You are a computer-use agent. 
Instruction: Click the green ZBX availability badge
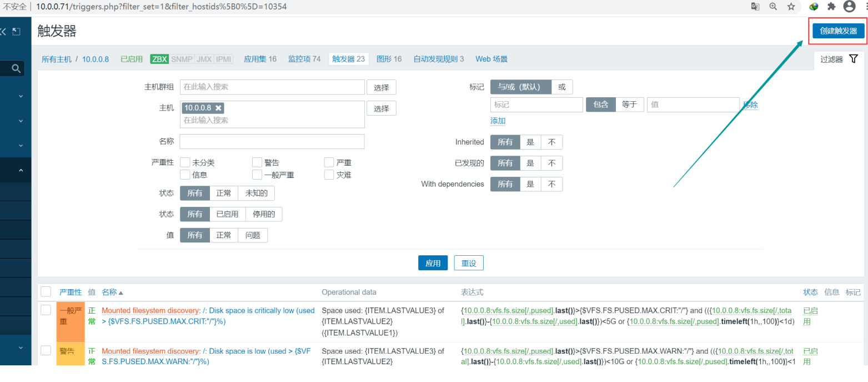pyautogui.click(x=159, y=59)
